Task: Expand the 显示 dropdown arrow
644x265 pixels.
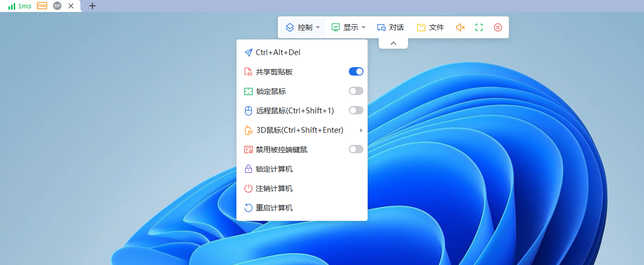Action: tap(363, 27)
